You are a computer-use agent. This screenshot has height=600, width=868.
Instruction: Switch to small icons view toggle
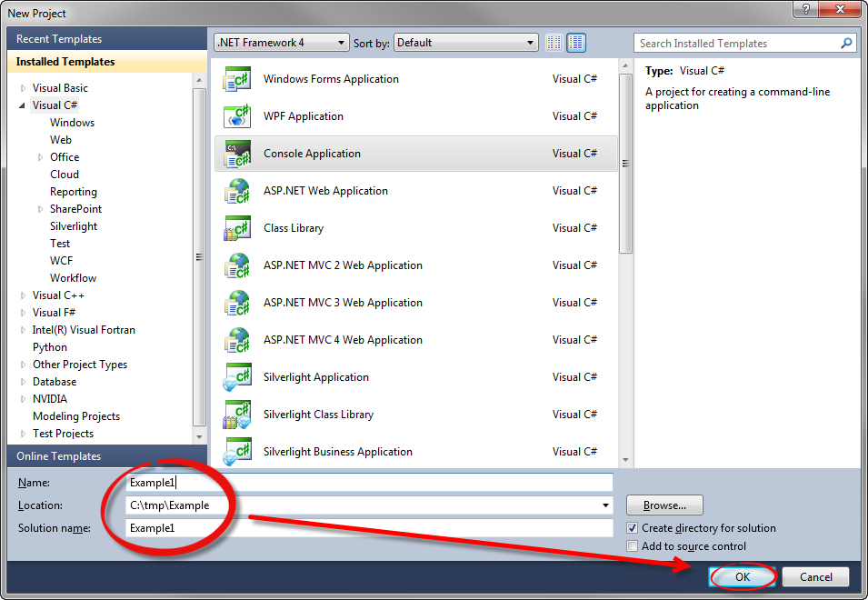coord(554,43)
